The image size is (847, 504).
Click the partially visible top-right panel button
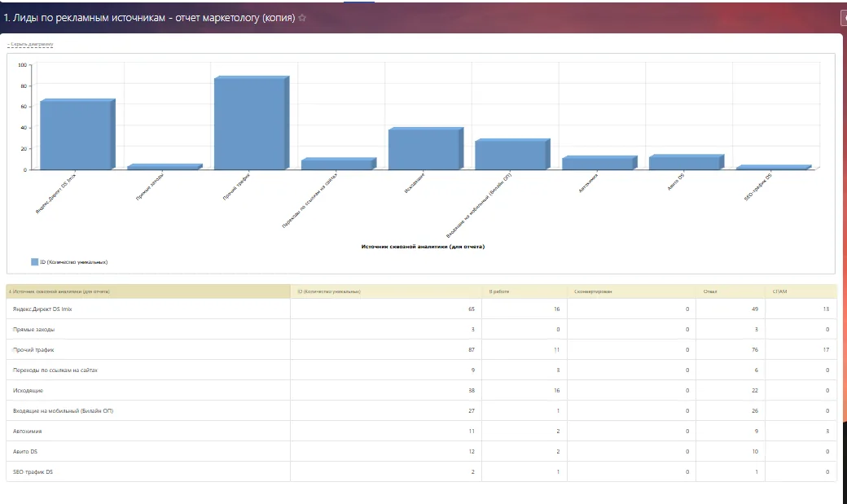click(x=844, y=18)
